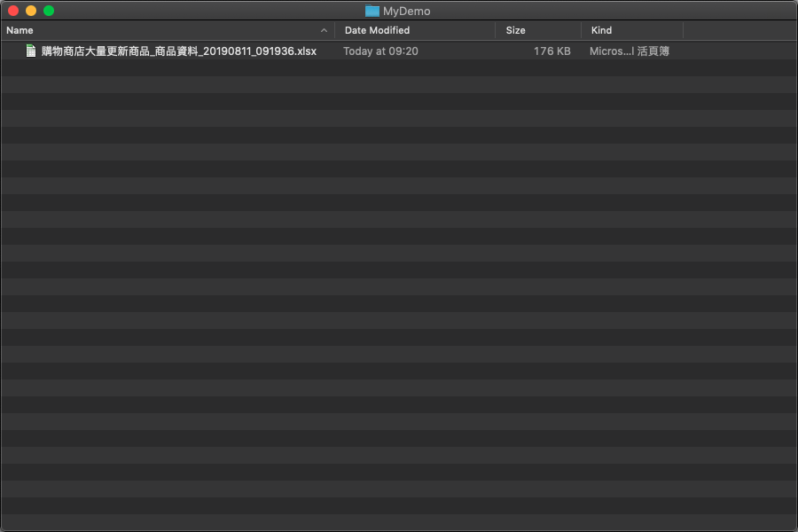Toggle sort direction arrow in Name column
The height and width of the screenshot is (532, 798).
click(x=324, y=30)
